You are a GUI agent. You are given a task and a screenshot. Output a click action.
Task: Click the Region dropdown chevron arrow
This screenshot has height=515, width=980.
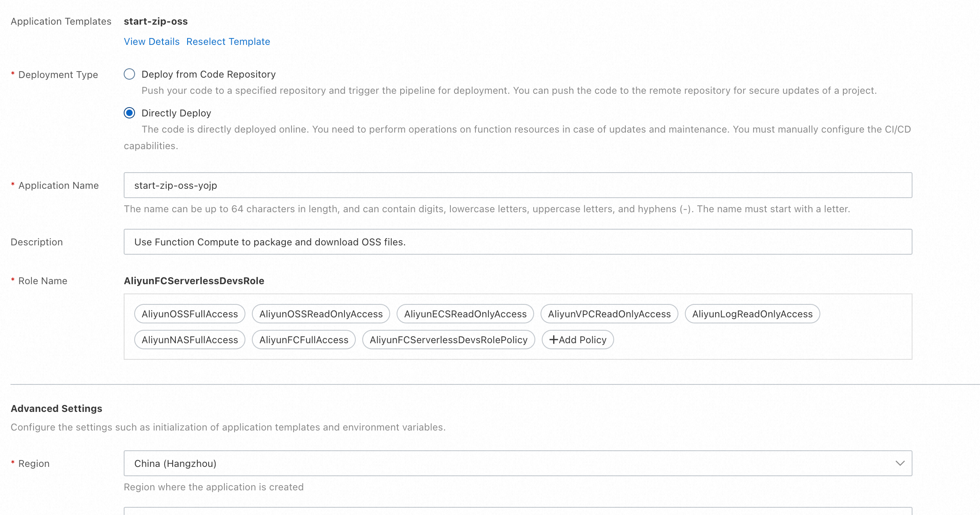[900, 463]
